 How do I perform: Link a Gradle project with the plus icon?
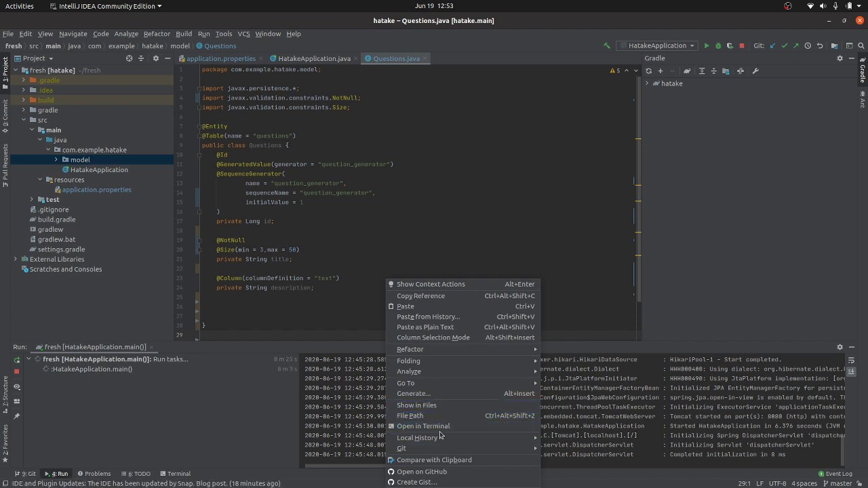[660, 70]
